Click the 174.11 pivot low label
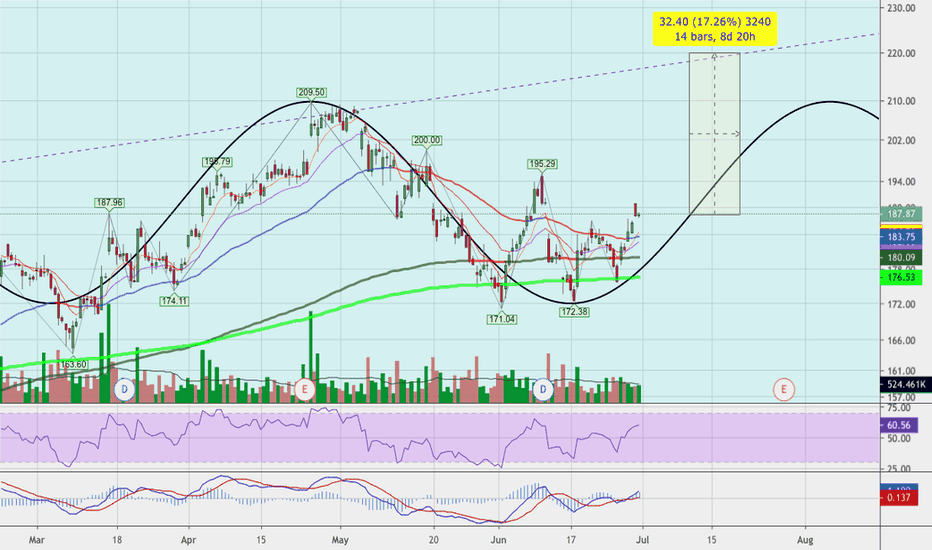This screenshot has width=932, height=550. point(174,301)
